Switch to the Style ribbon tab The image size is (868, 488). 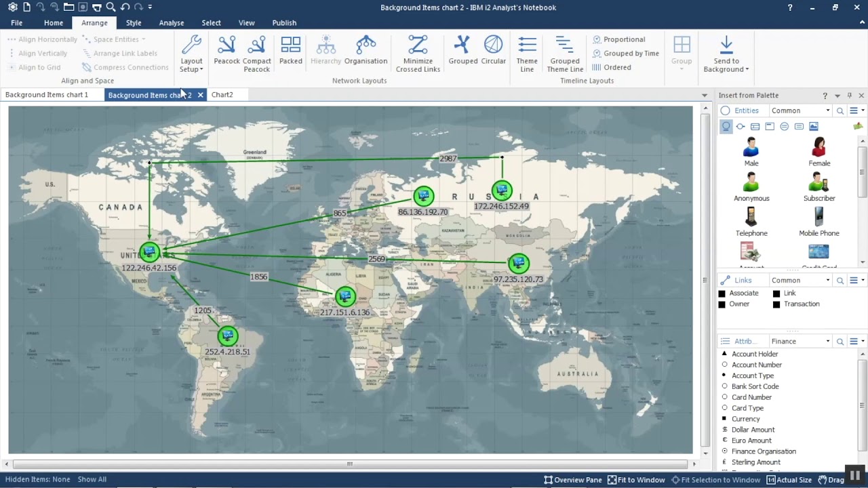pyautogui.click(x=134, y=23)
